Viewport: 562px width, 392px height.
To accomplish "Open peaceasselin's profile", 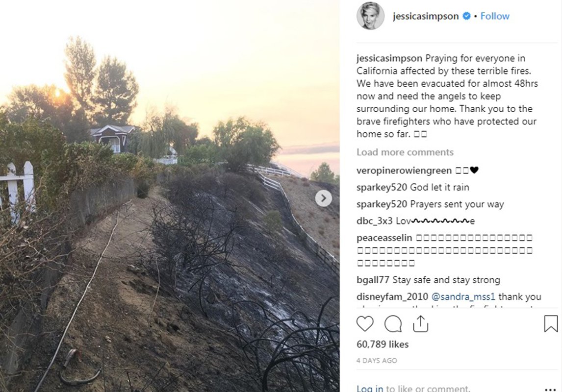I will 384,238.
